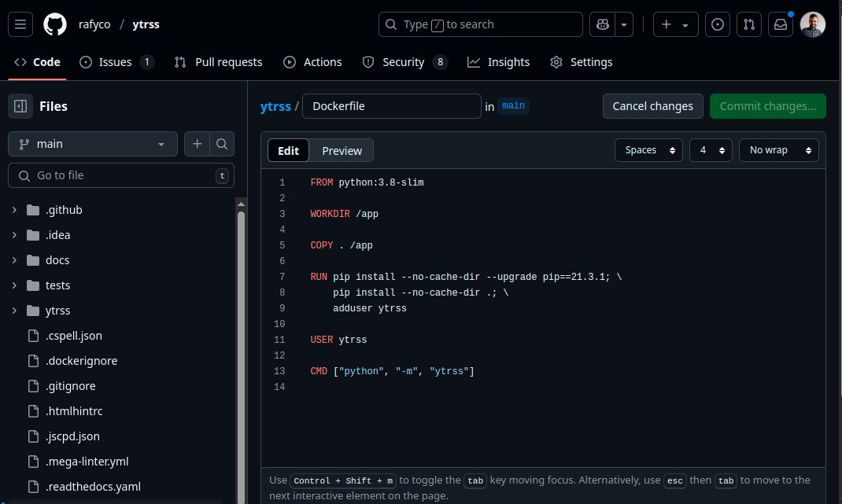The height and width of the screenshot is (504, 842).
Task: Click the search files magnifier button
Action: tap(222, 144)
